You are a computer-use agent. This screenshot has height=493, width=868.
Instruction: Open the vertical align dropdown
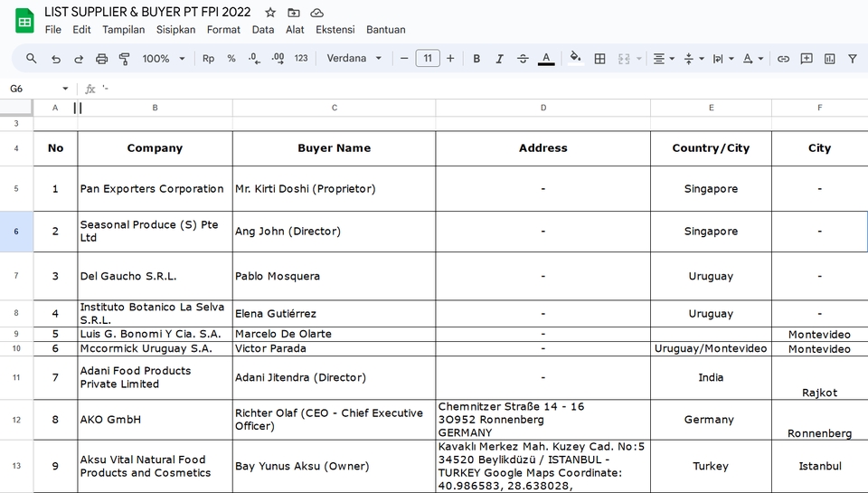[x=693, y=58]
